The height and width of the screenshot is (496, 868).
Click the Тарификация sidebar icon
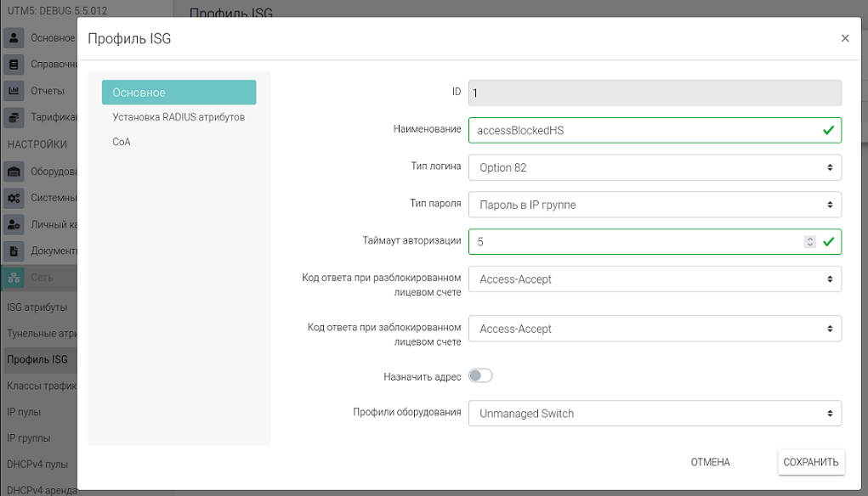click(14, 117)
